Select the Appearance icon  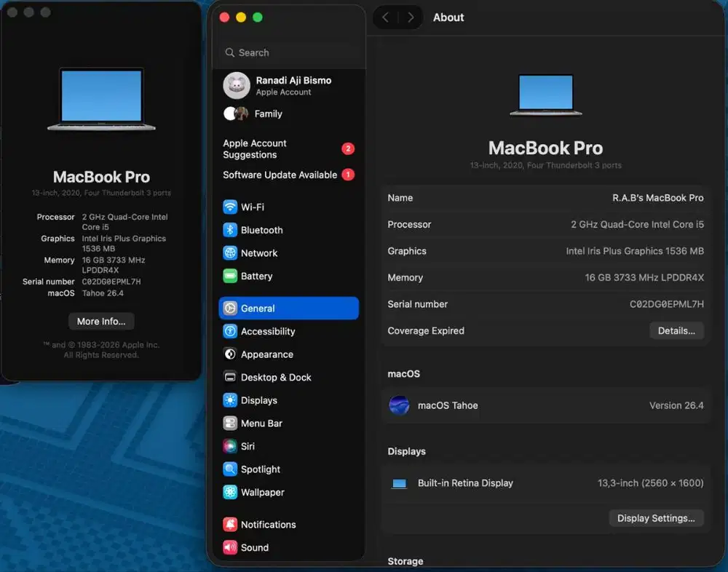pos(230,354)
